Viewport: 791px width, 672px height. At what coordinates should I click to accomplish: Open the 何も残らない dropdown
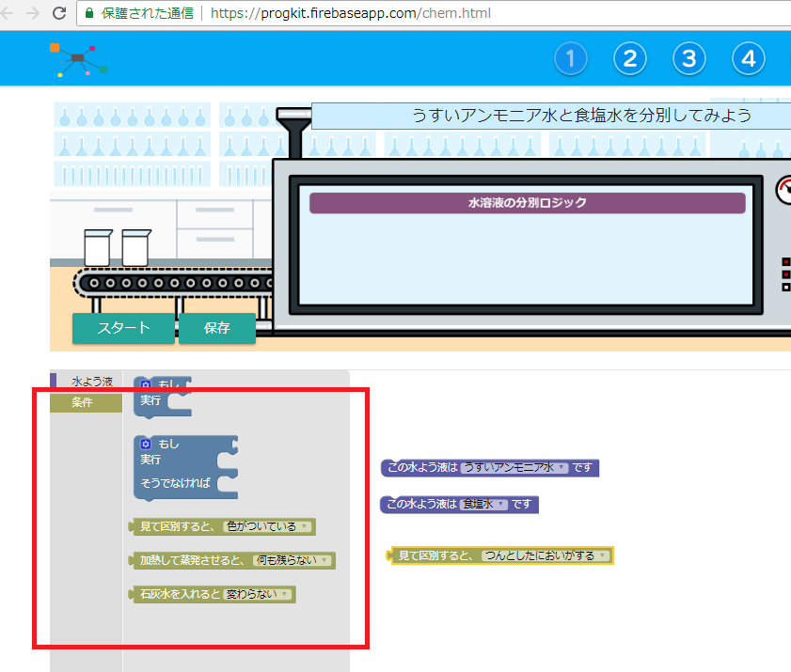point(292,560)
